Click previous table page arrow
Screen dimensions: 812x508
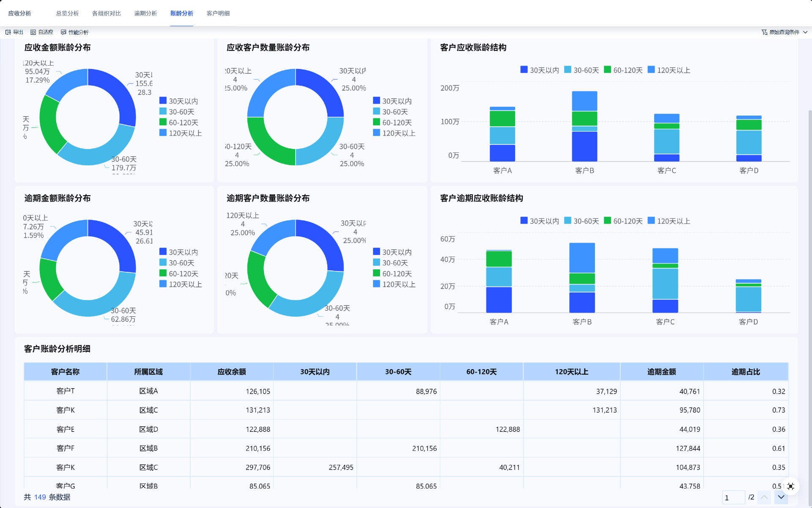tap(764, 497)
